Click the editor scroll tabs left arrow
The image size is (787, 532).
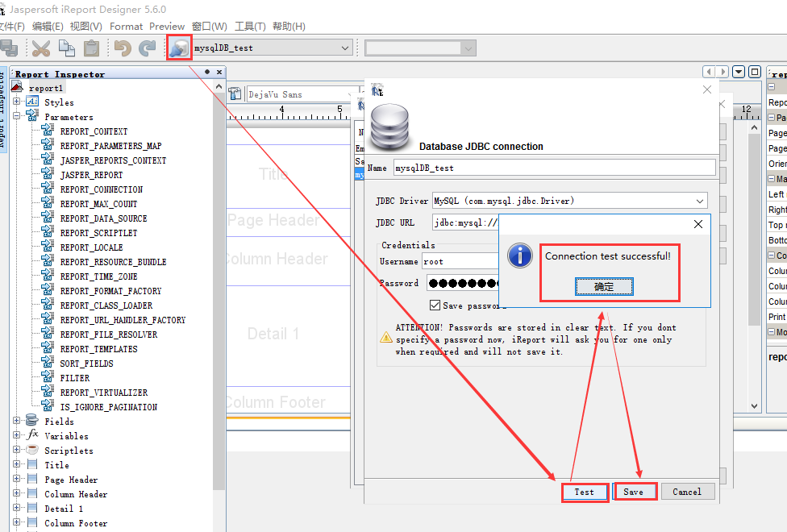[709, 72]
